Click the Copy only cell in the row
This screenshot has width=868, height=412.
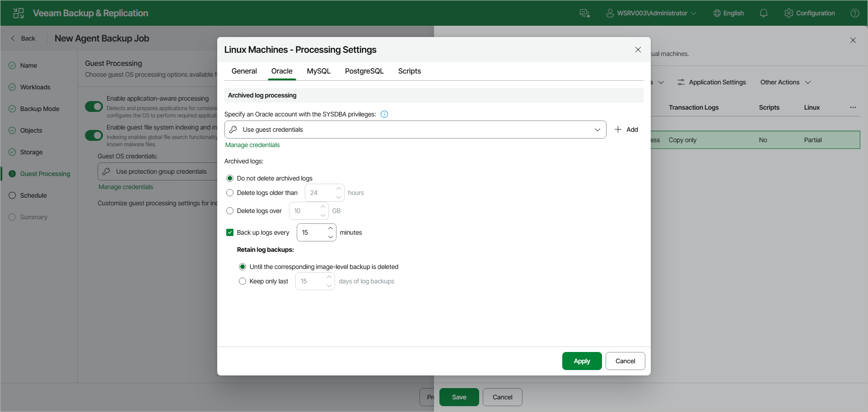[x=682, y=140]
